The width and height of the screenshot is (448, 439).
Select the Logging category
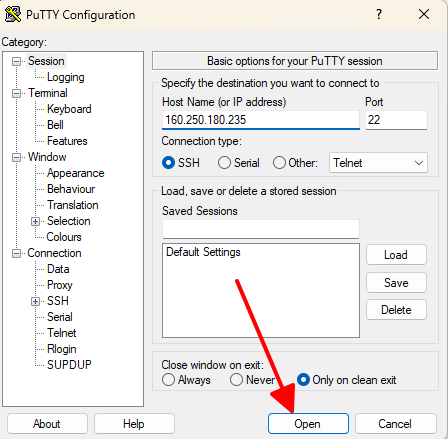(x=66, y=77)
